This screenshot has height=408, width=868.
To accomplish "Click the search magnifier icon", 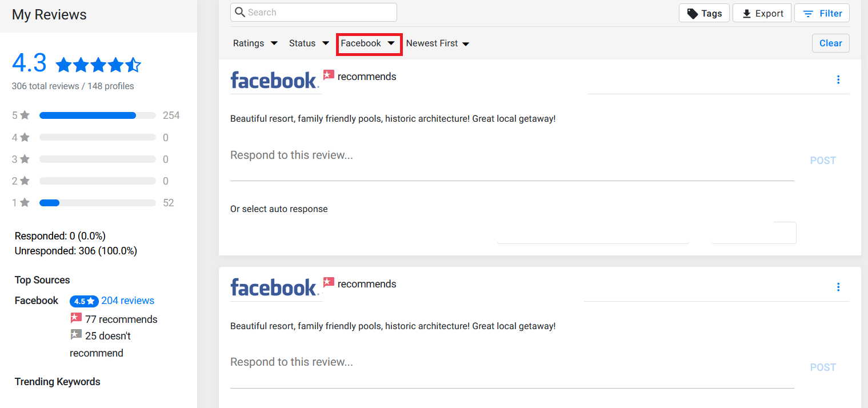I will [x=240, y=13].
